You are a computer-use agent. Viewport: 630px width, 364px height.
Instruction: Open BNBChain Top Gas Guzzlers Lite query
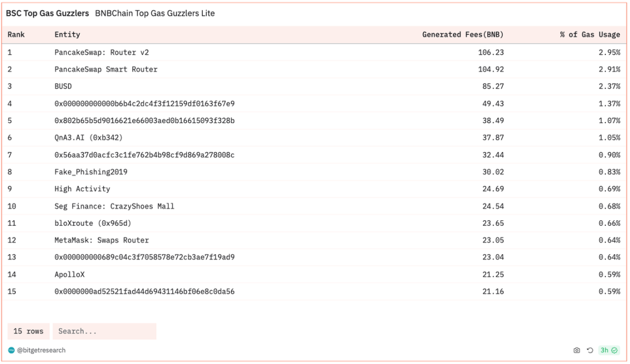pyautogui.click(x=155, y=14)
